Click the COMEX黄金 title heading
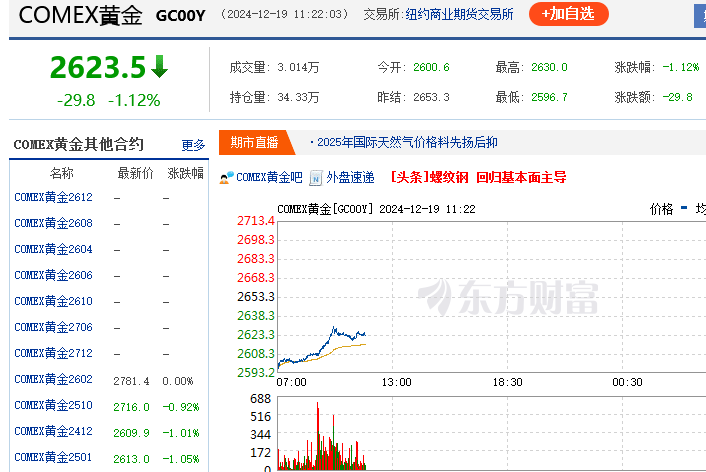 pyautogui.click(x=81, y=15)
